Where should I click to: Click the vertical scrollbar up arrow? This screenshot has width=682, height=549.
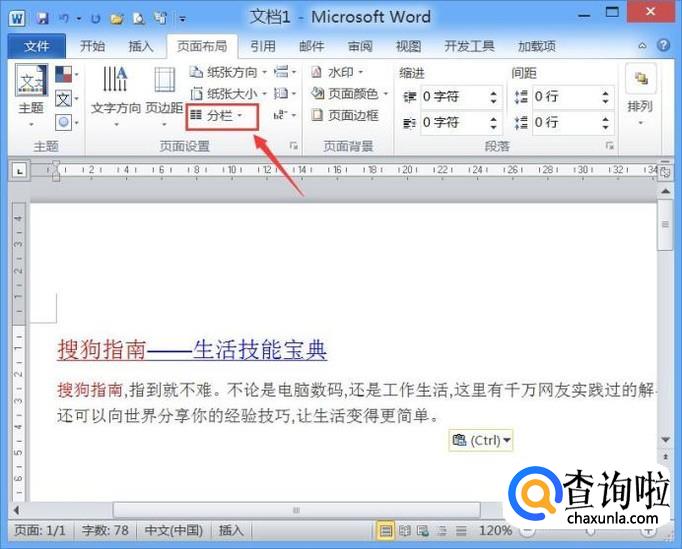tap(665, 191)
